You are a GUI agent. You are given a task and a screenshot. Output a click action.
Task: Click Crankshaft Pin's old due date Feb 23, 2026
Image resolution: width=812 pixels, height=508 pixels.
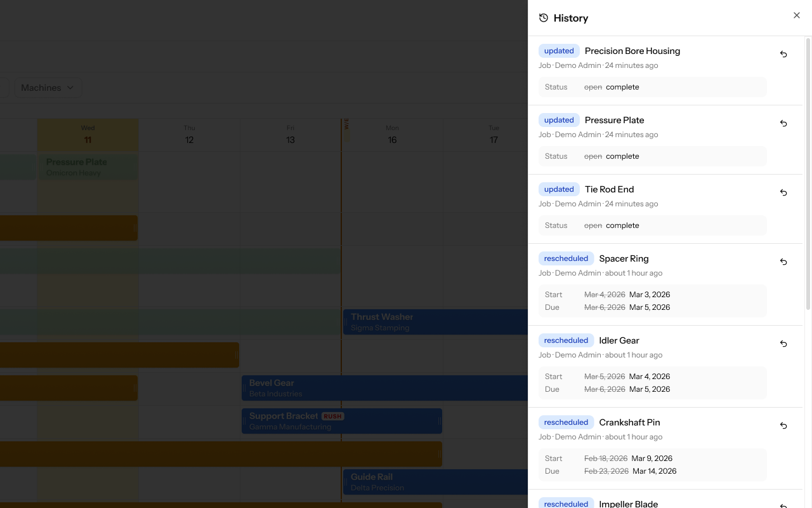tap(606, 471)
